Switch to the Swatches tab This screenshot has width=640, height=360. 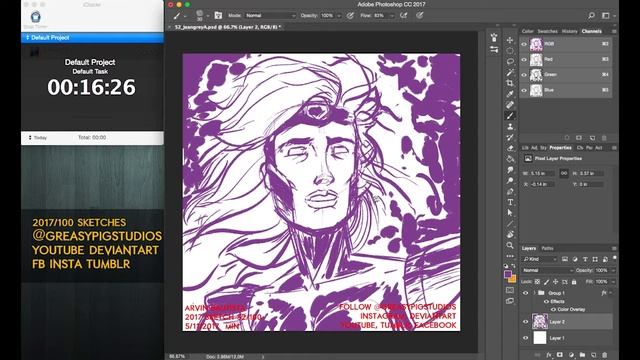point(547,31)
